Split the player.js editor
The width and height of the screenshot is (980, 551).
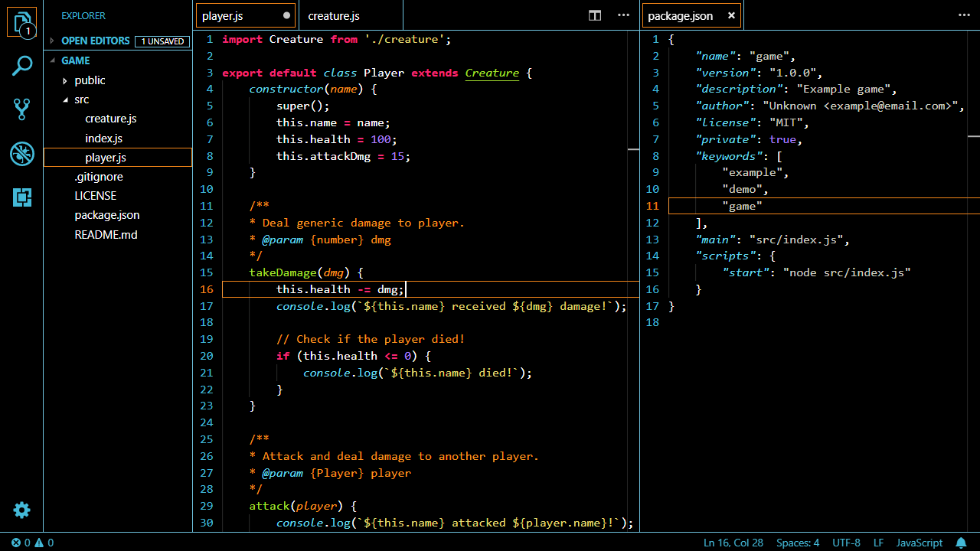(x=595, y=15)
